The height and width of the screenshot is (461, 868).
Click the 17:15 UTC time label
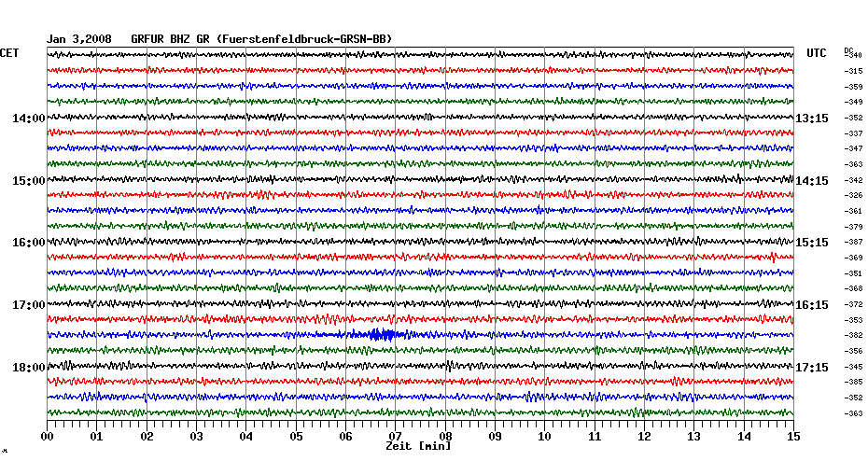(x=812, y=368)
